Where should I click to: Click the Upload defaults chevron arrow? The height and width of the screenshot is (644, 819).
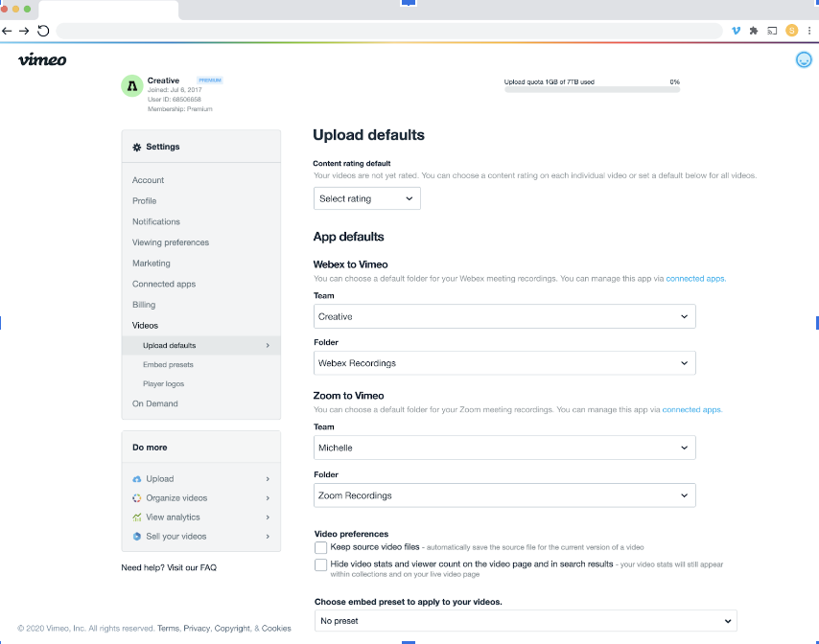coord(268,346)
